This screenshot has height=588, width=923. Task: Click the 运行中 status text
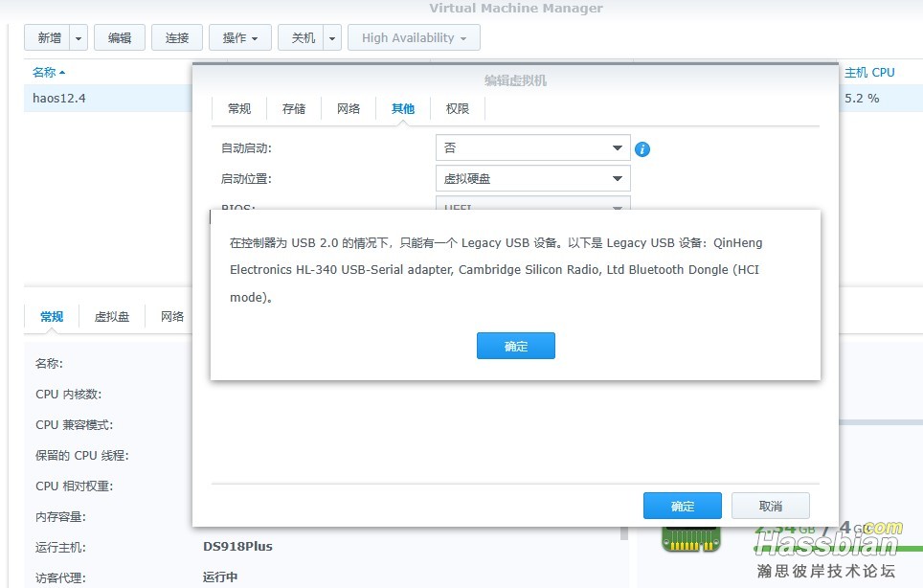tap(220, 577)
